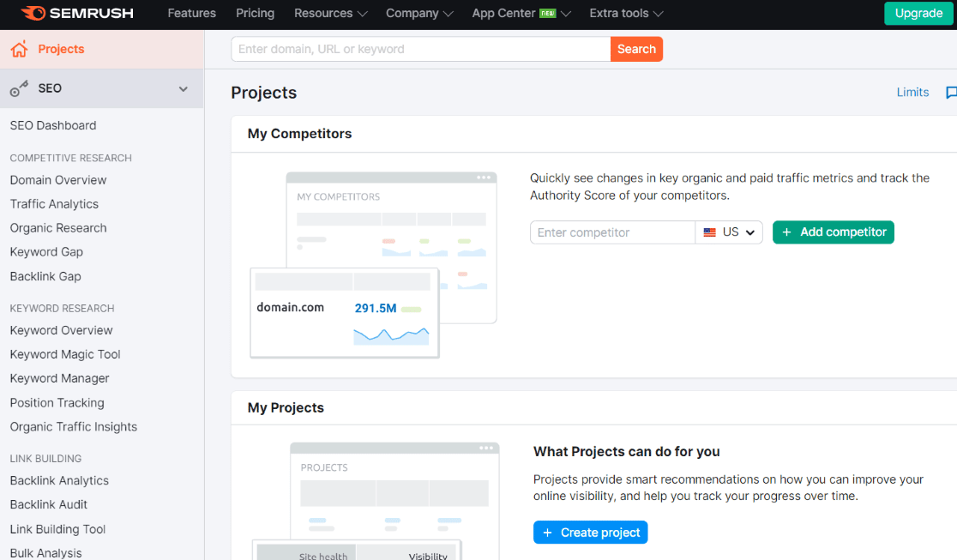Open the Keyword Magic Tool

(64, 354)
